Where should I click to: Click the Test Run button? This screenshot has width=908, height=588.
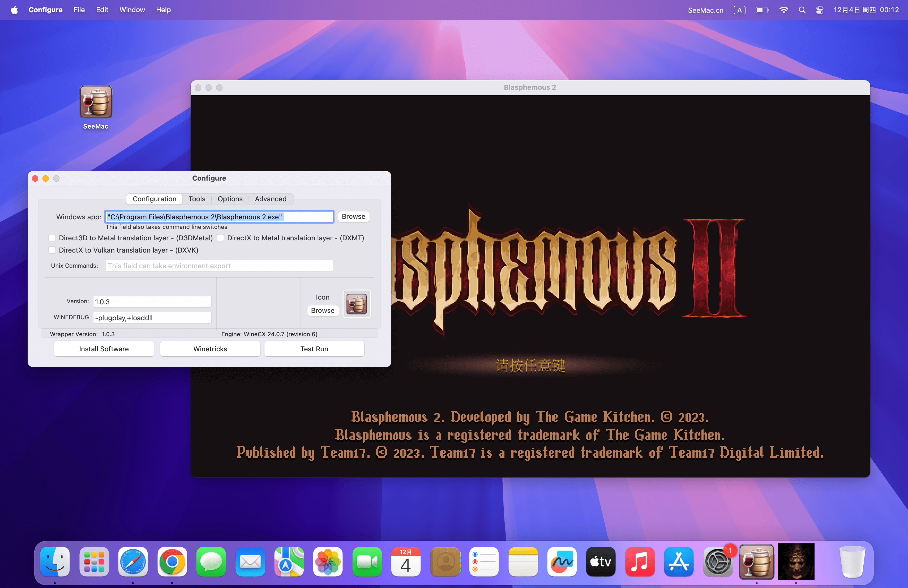[314, 349]
